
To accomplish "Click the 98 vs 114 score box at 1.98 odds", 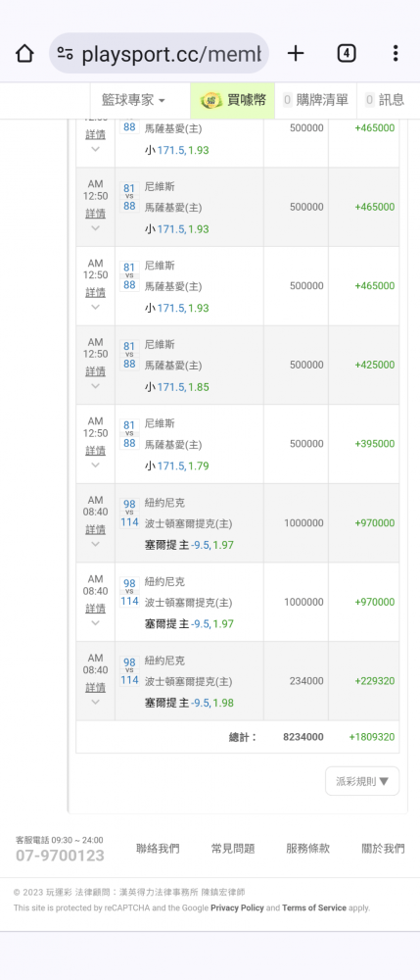I will click(129, 672).
